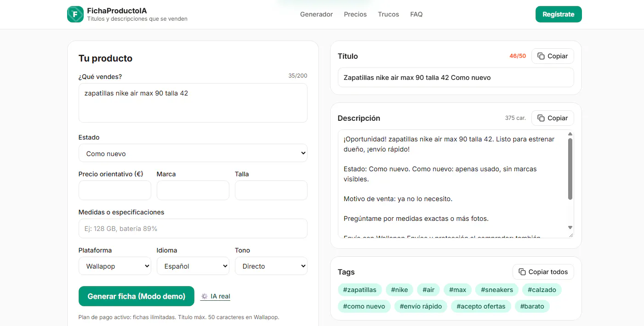Select the #air tag

tap(428, 290)
